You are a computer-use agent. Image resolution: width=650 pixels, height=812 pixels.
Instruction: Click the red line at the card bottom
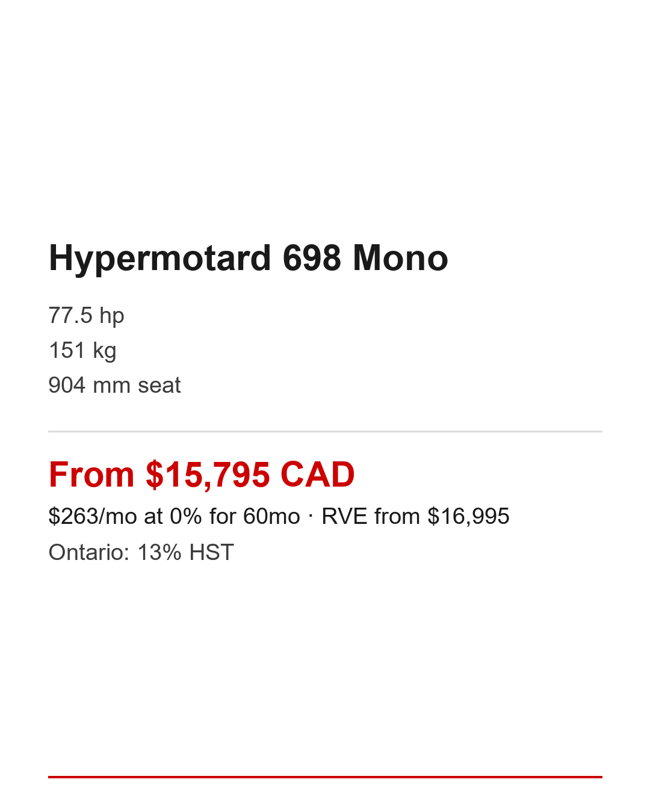[x=325, y=777]
